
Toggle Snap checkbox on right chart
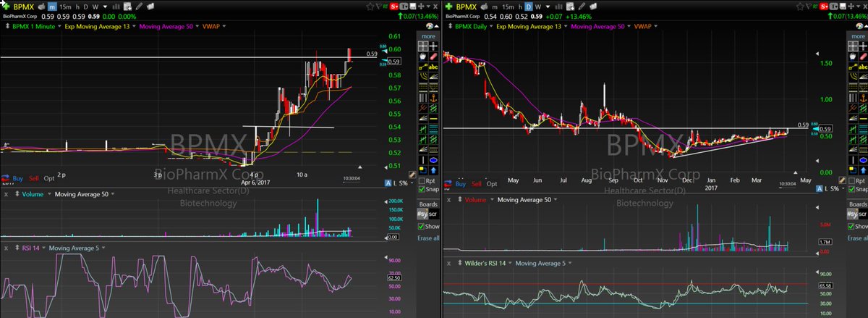pyautogui.click(x=852, y=190)
